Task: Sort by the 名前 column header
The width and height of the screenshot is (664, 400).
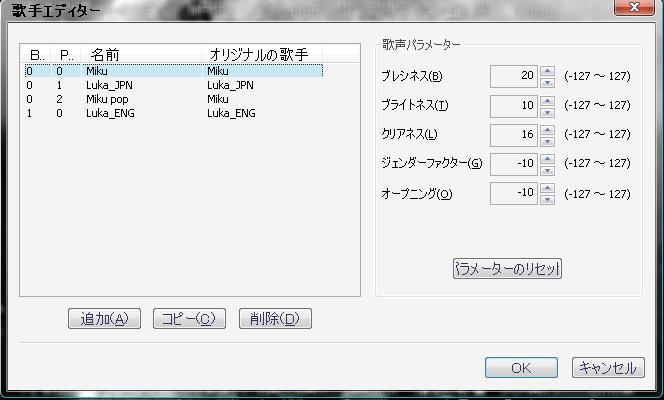Action: 141,54
